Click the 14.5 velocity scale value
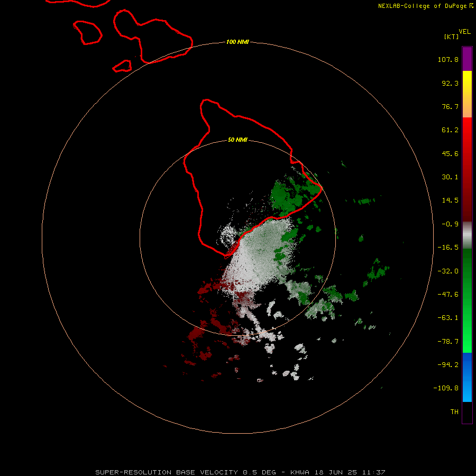The height and width of the screenshot is (476, 476). tap(450, 200)
